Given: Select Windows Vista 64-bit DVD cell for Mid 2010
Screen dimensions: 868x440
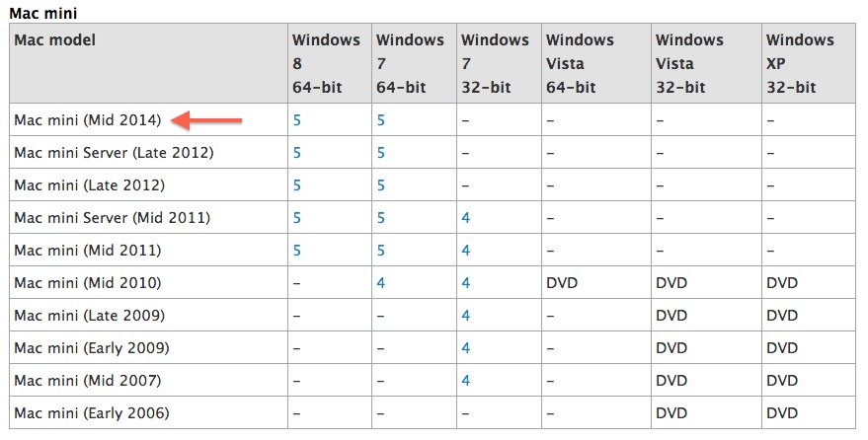Looking at the screenshot, I should point(562,283).
